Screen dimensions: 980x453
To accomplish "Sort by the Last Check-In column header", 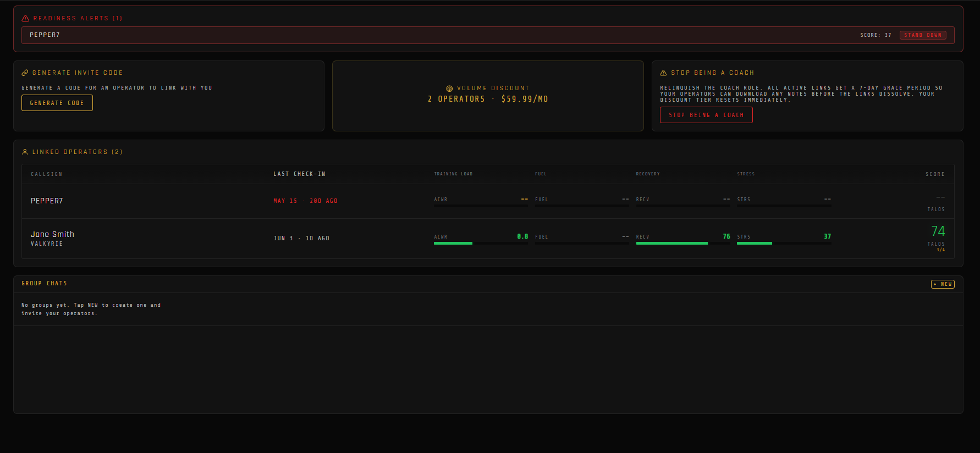I will (299, 174).
